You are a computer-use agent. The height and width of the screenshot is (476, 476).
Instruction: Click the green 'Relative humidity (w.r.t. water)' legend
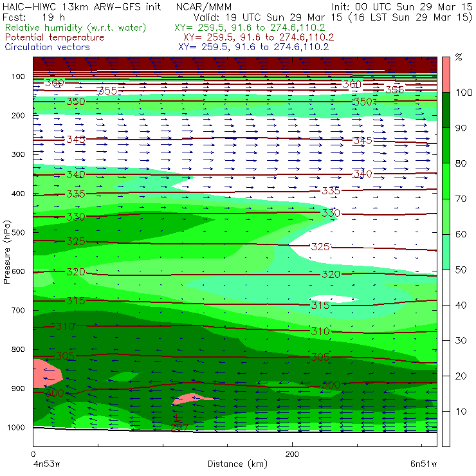(x=76, y=28)
